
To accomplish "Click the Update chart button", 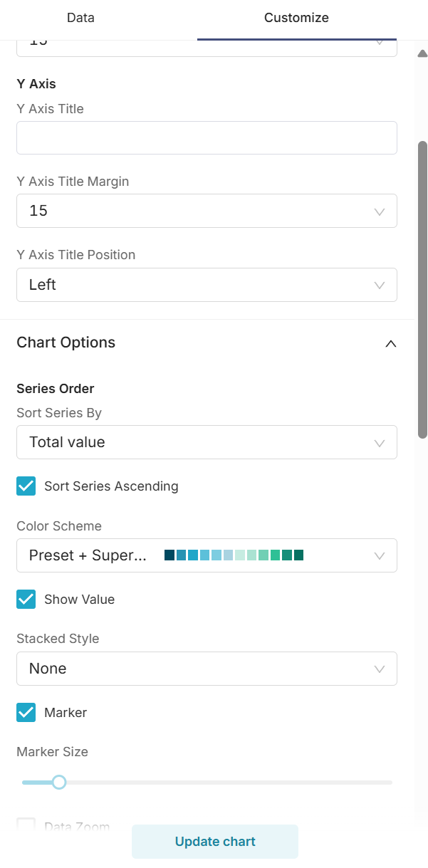I will coord(215,842).
